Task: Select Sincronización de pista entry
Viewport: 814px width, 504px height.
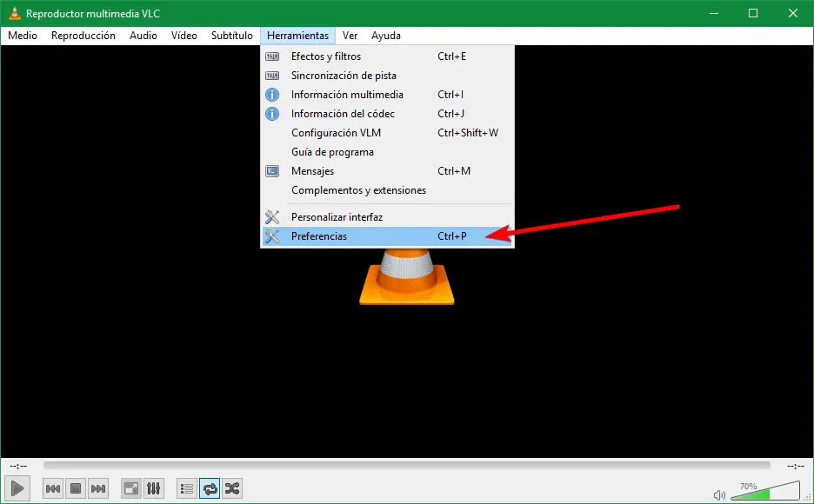Action: [387, 76]
